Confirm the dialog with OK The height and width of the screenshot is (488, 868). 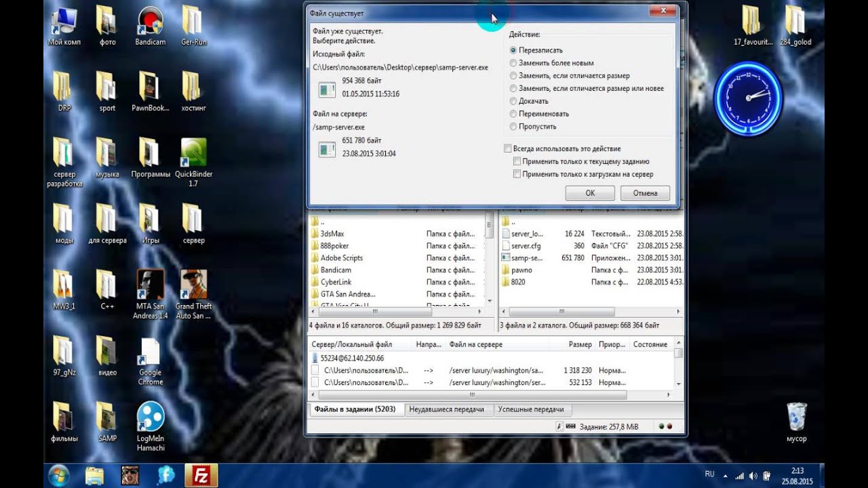tap(590, 193)
